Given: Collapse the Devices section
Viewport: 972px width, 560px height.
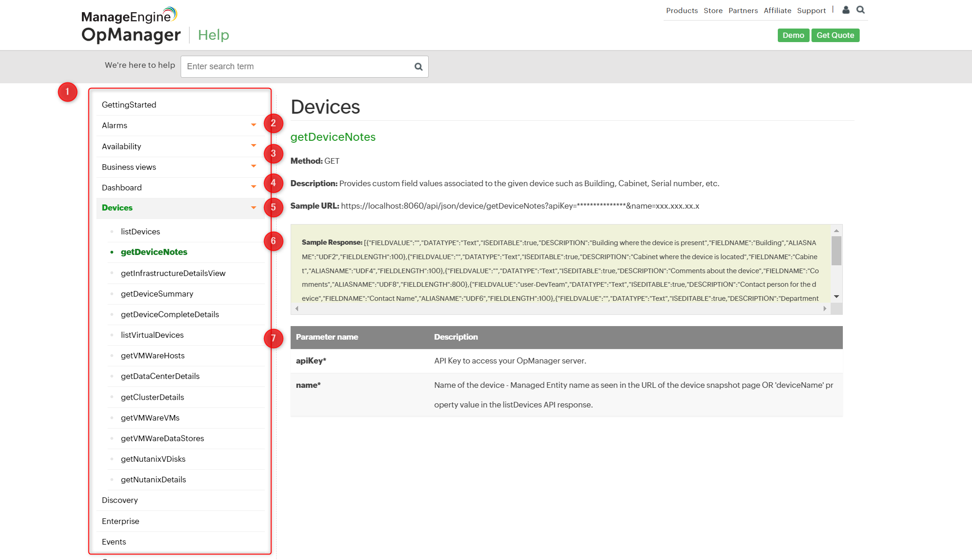Looking at the screenshot, I should click(x=253, y=208).
